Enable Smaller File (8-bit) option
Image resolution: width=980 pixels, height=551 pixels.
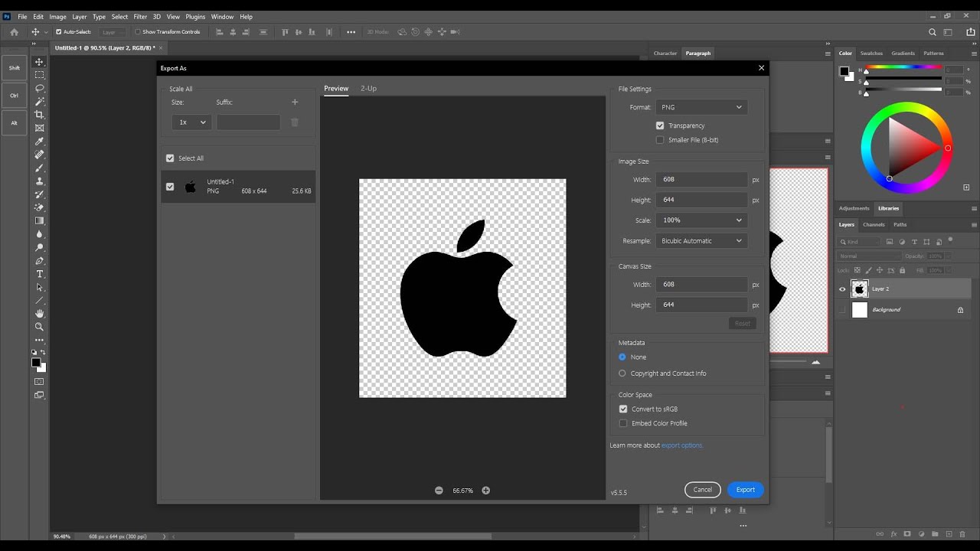click(660, 140)
